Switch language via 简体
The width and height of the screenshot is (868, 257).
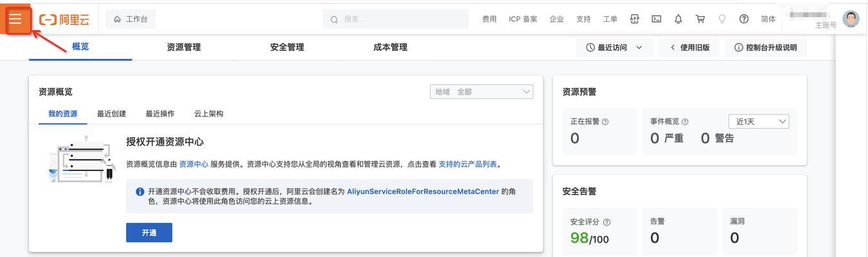[x=768, y=19]
